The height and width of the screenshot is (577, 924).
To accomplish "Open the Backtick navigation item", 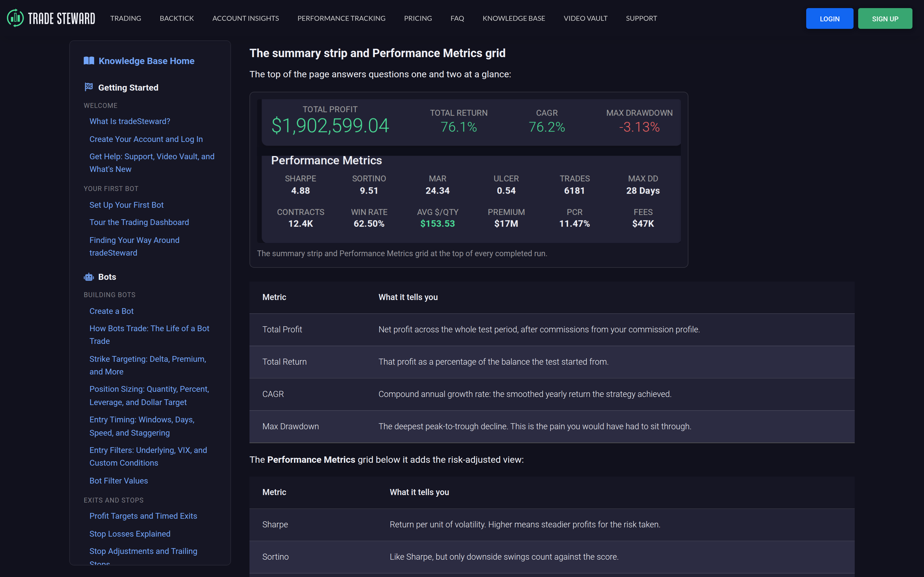I will pos(177,18).
